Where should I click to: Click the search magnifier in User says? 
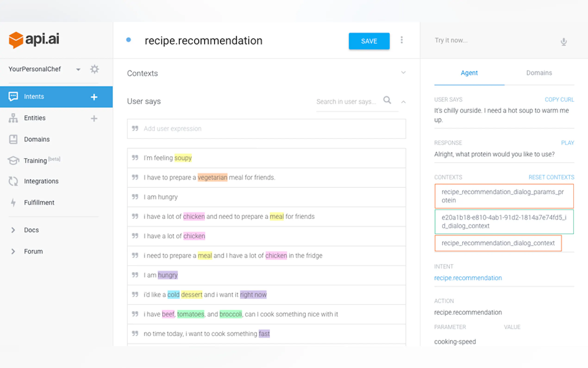click(x=387, y=100)
